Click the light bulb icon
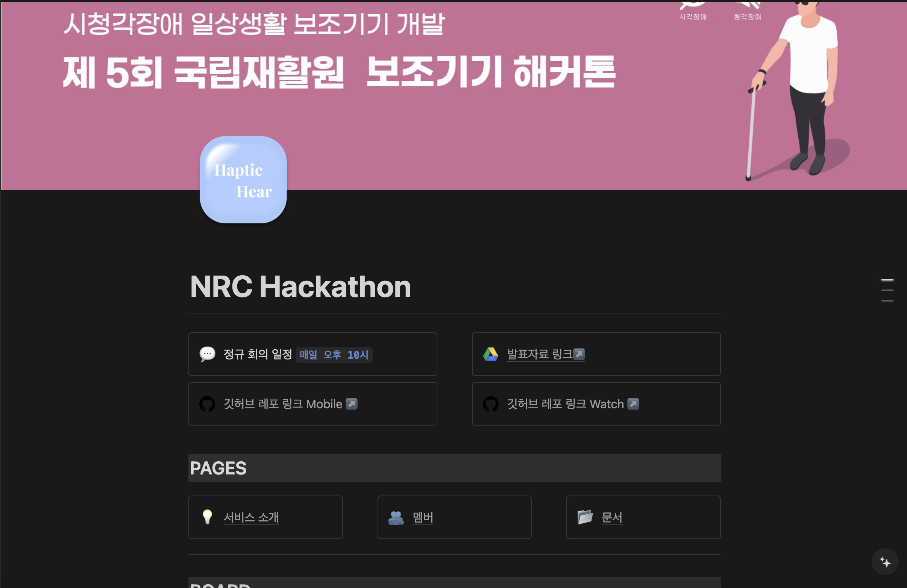 pyautogui.click(x=207, y=517)
